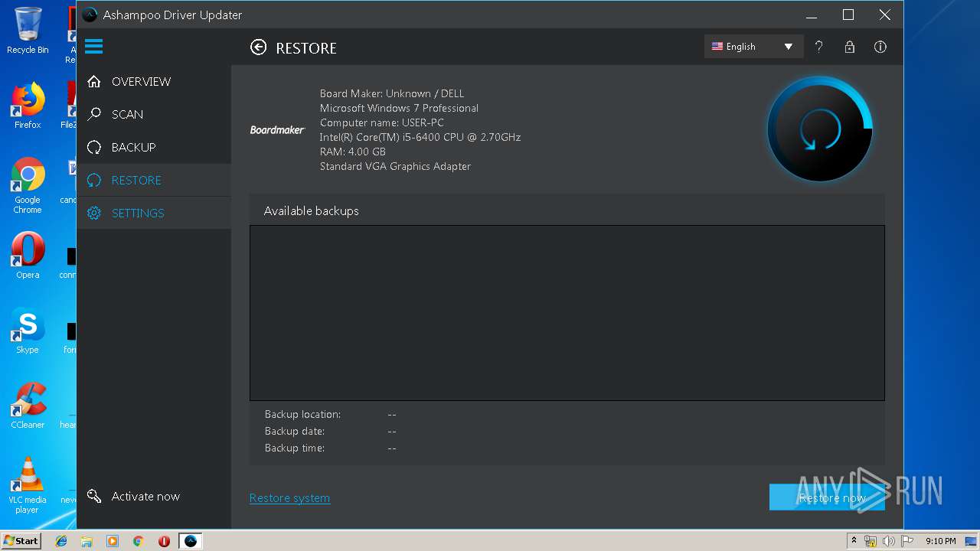Click Activate now at sidebar bottom
This screenshot has height=551, width=980.
coord(145,496)
